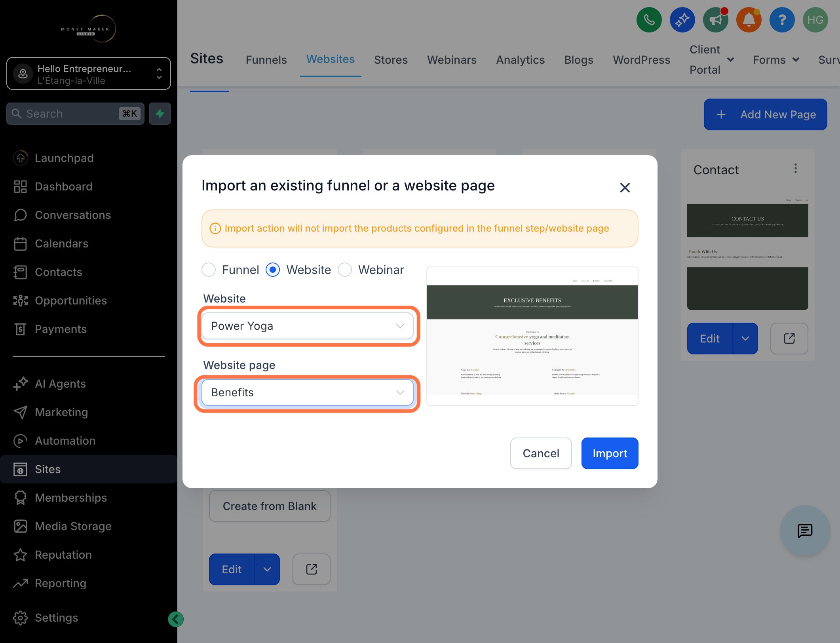Screen dimensions: 840x643
Task: Open the notifications bell icon
Action: (749, 20)
